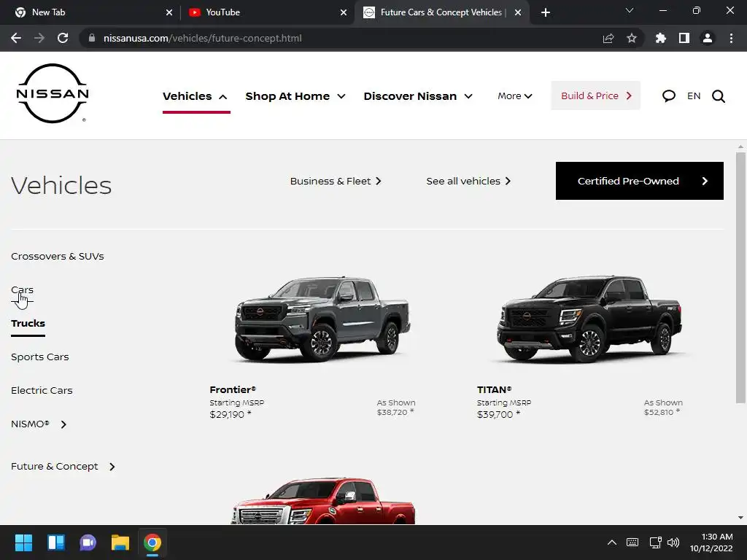
Task: Close the YouTube tab
Action: pyautogui.click(x=344, y=12)
